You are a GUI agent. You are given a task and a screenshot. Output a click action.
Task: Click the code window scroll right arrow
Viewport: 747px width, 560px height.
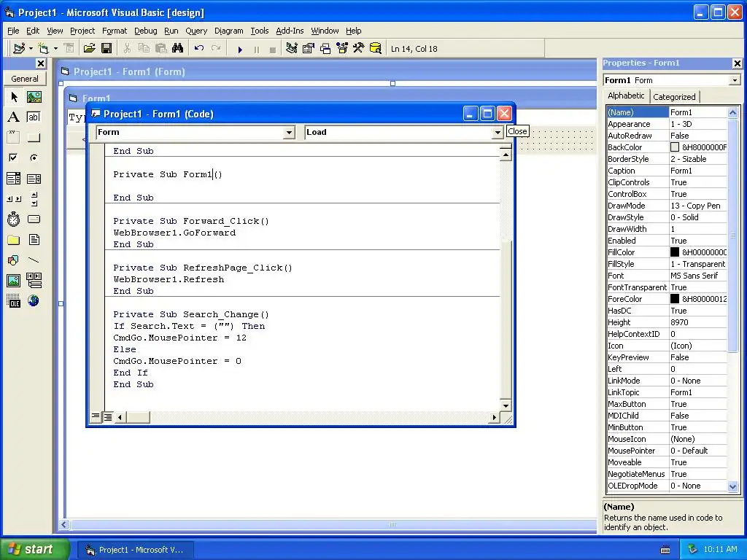tap(494, 417)
